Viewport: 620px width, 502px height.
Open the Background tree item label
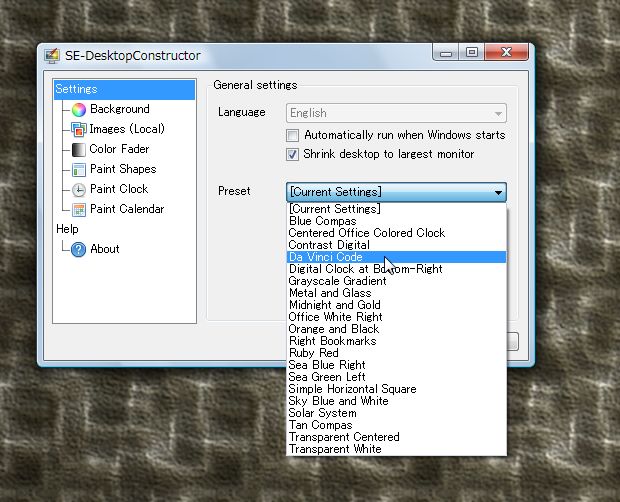120,109
